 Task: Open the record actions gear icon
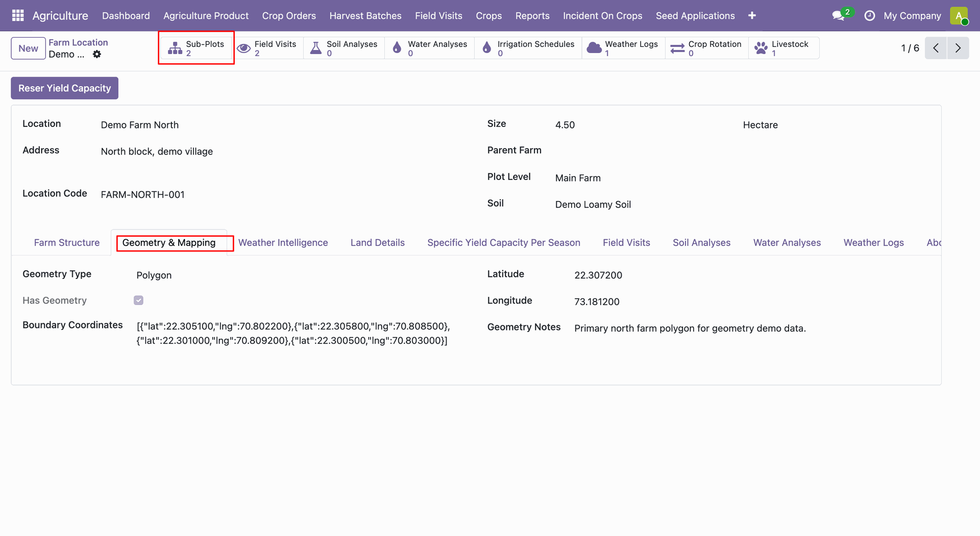coord(97,54)
